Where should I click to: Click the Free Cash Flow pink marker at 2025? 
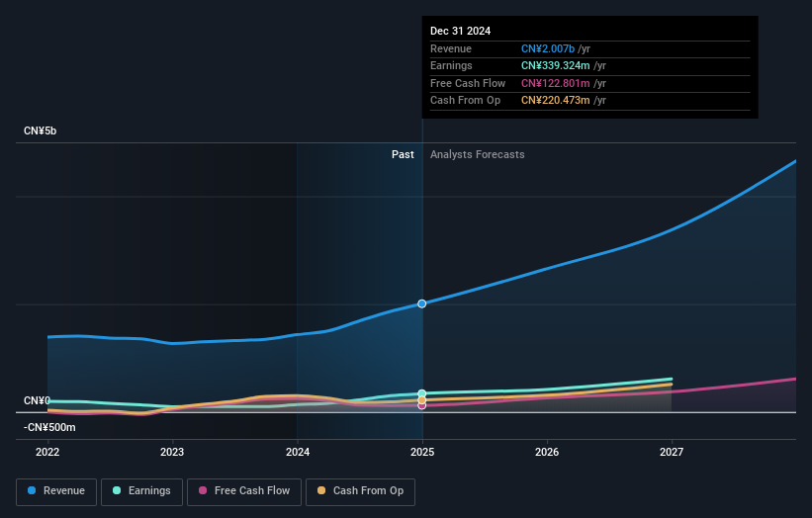(422, 405)
